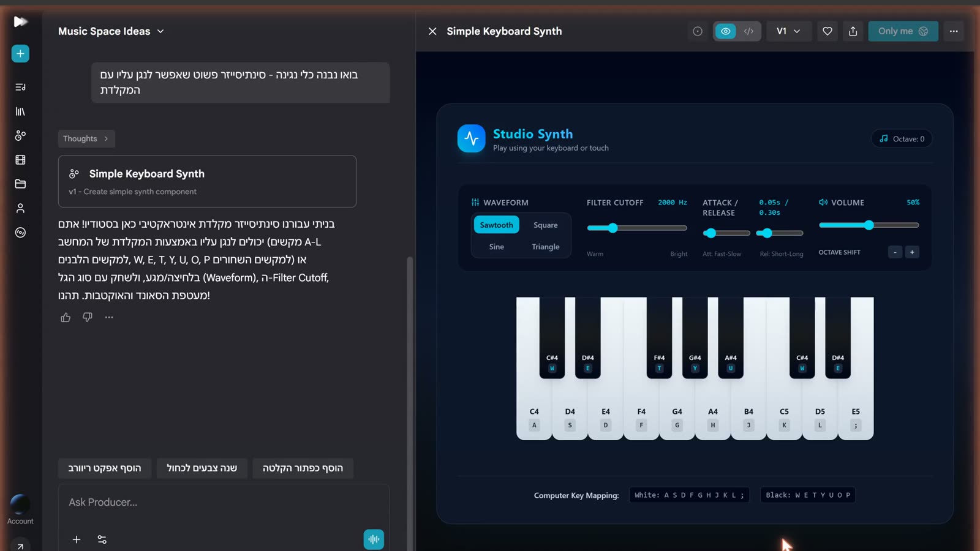Like the response with thumbs up
Viewport: 980px width, 551px height.
(66, 317)
